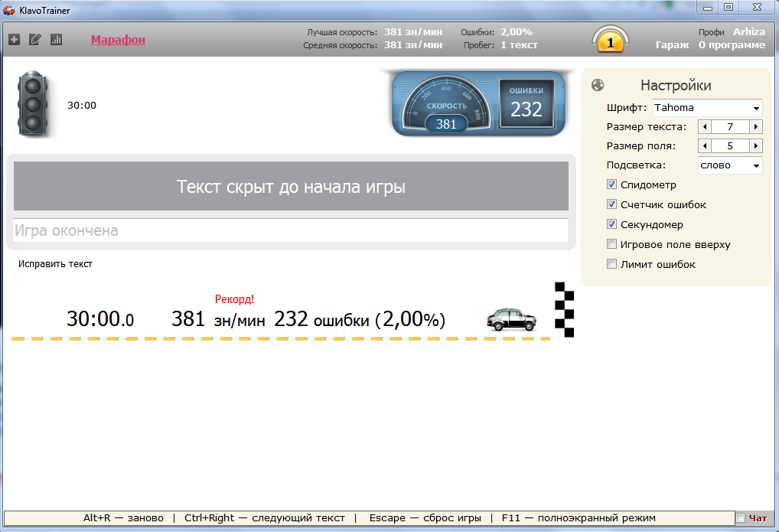The width and height of the screenshot is (779, 532).
Task: Enable the Лимит ошибок checkbox
Action: (611, 264)
